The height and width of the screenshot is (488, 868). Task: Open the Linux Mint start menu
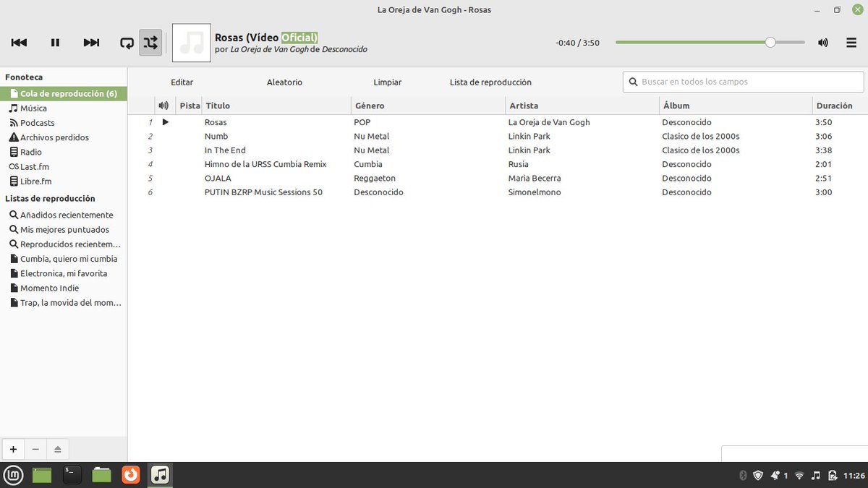click(x=14, y=475)
